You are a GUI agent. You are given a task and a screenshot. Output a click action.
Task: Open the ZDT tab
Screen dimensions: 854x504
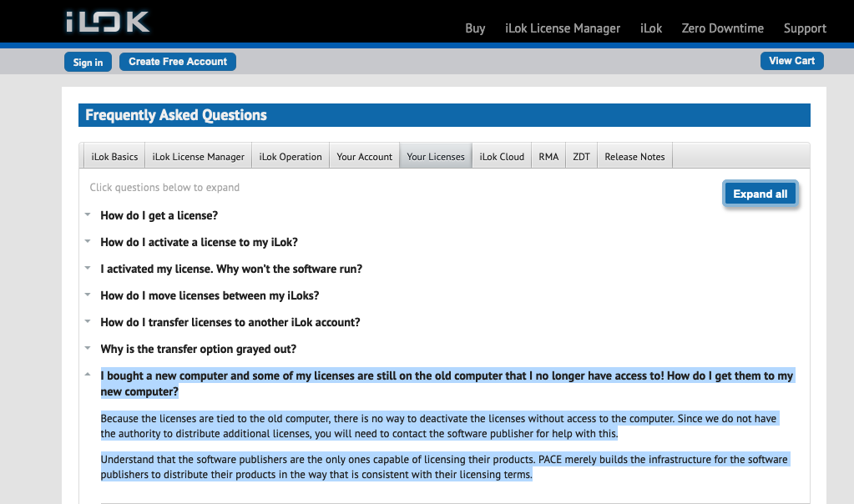coord(581,157)
